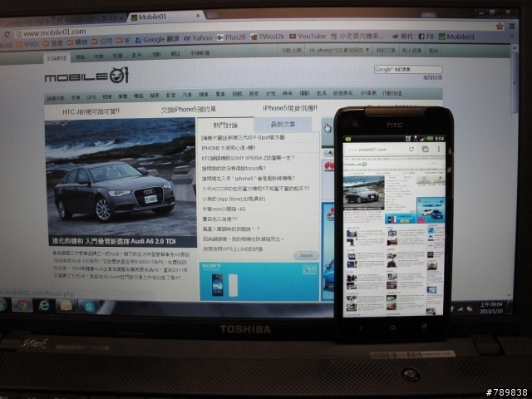This screenshot has height=399, width=532.
Task: Tap the phone browser three-dot menu
Action: pyautogui.click(x=439, y=149)
